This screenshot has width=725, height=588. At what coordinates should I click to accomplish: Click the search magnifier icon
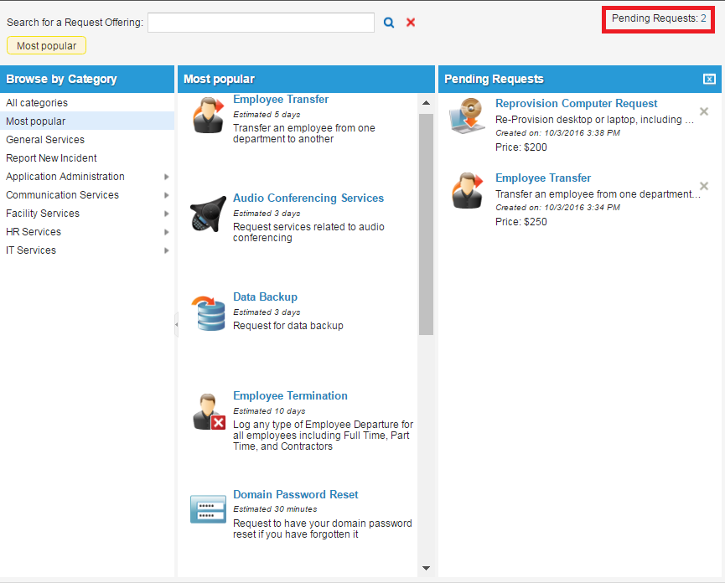pyautogui.click(x=389, y=23)
